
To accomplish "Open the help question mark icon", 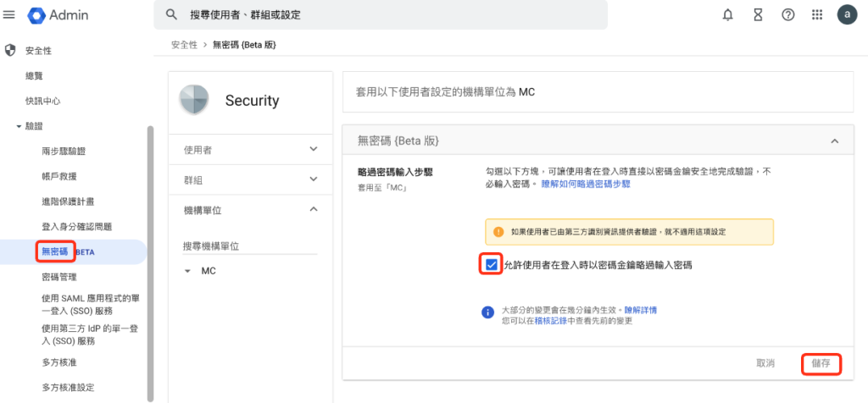I will pos(787,15).
